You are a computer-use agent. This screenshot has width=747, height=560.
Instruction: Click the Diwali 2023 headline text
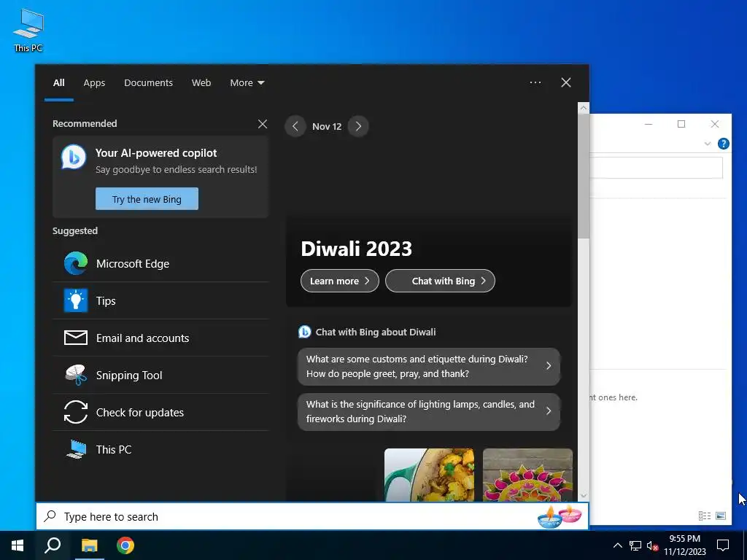[x=356, y=249]
